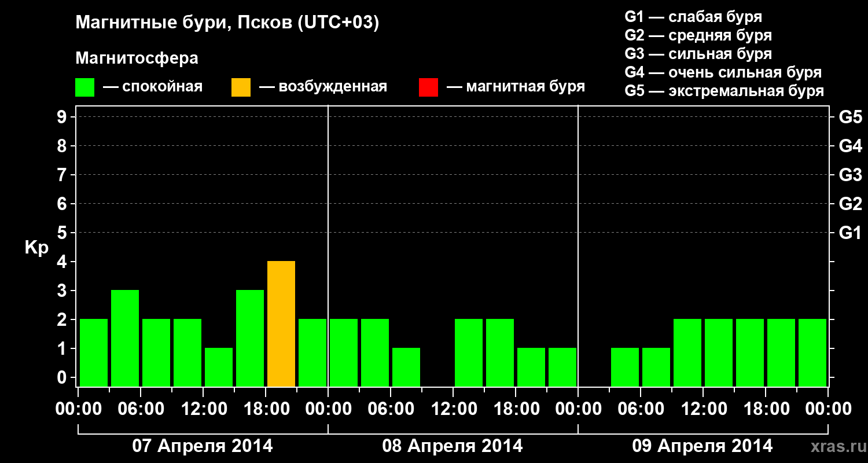Click the 'G2 — средняя буря' legend line

(x=698, y=35)
